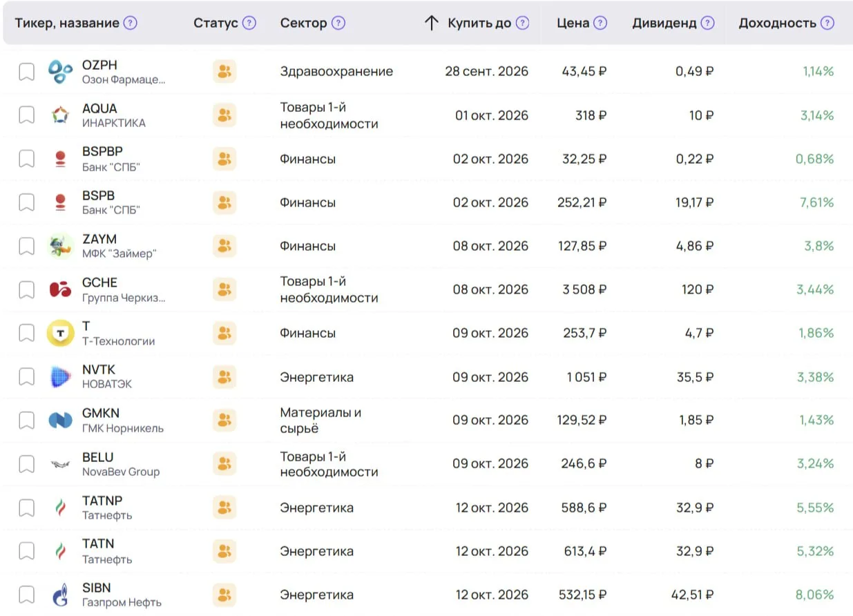Open the help icon next to Дивиденд
The image size is (853, 616).
707,23
